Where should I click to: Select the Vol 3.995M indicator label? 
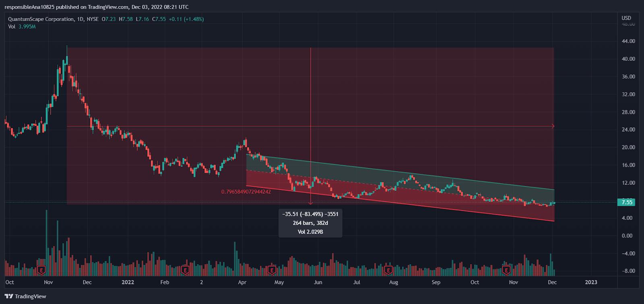22,27
